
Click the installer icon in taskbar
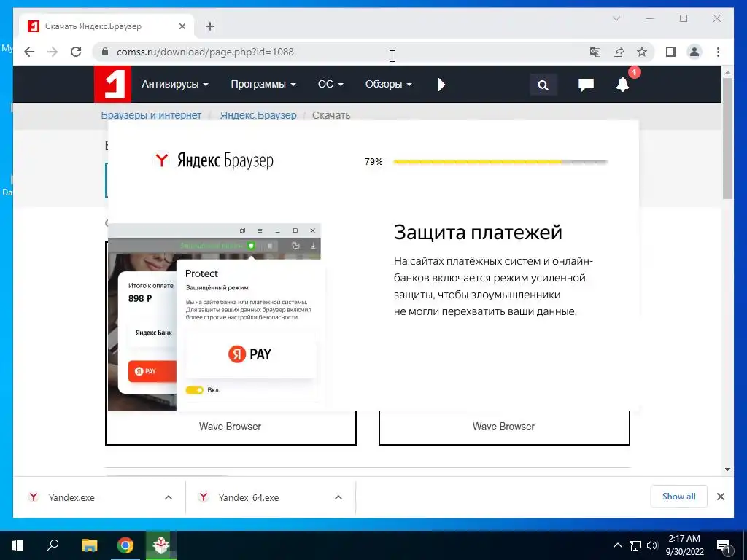pyautogui.click(x=161, y=545)
